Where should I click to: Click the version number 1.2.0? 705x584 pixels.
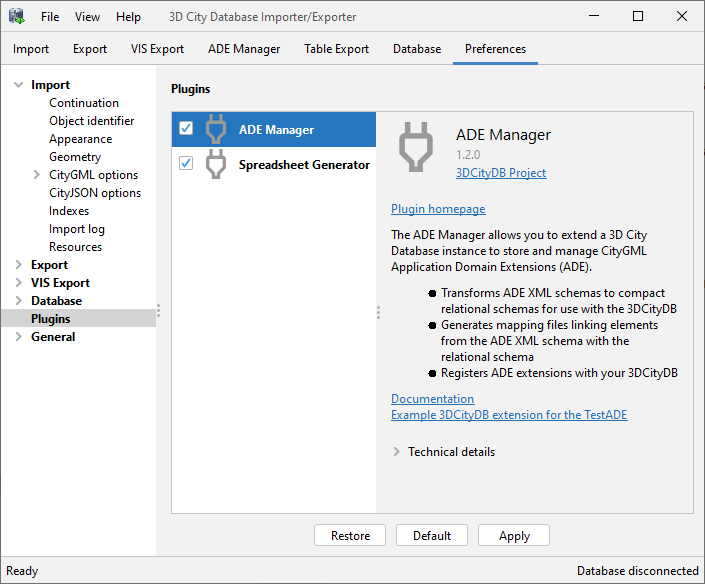468,155
